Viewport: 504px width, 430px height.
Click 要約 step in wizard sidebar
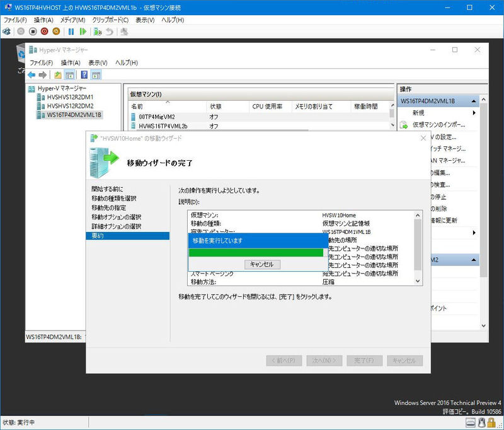click(x=128, y=236)
